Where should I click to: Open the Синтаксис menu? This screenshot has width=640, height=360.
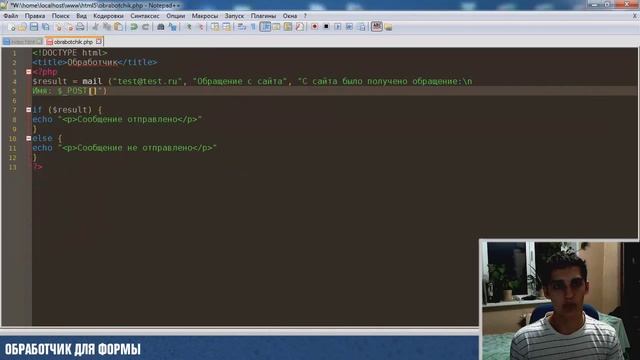145,16
